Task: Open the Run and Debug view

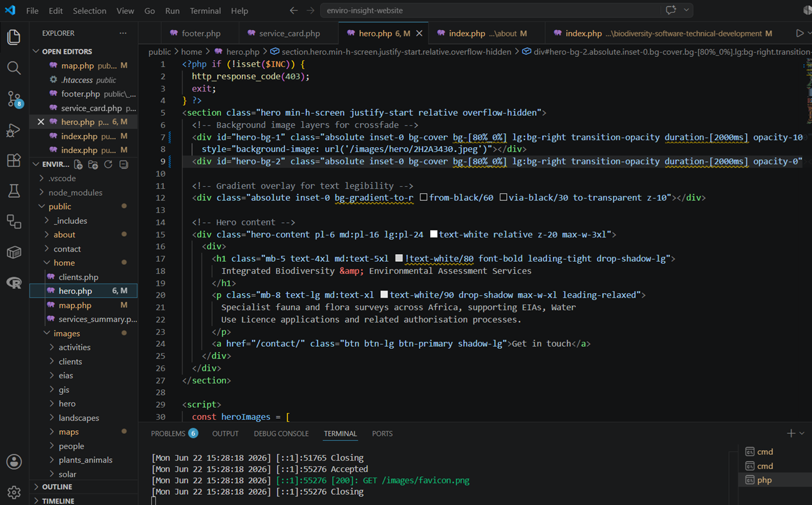Action: coord(13,130)
